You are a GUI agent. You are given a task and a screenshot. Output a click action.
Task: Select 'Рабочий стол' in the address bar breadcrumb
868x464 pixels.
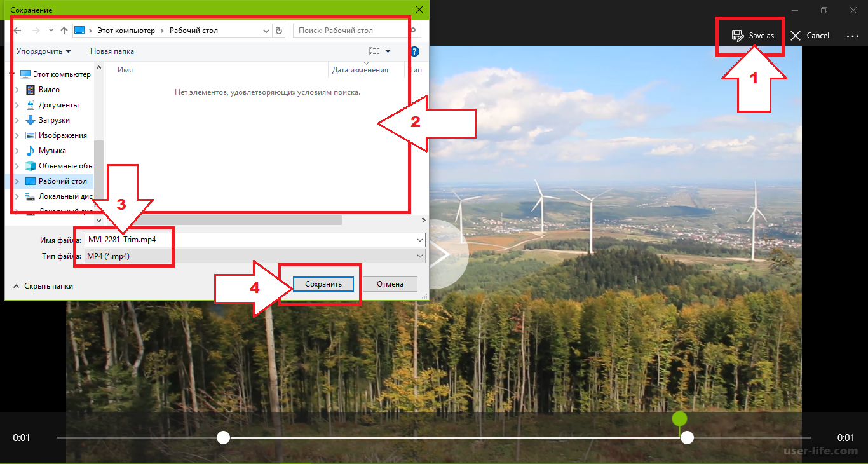pyautogui.click(x=194, y=31)
